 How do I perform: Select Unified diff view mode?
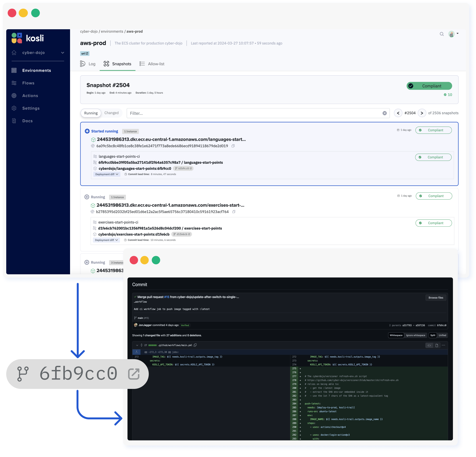pos(442,335)
